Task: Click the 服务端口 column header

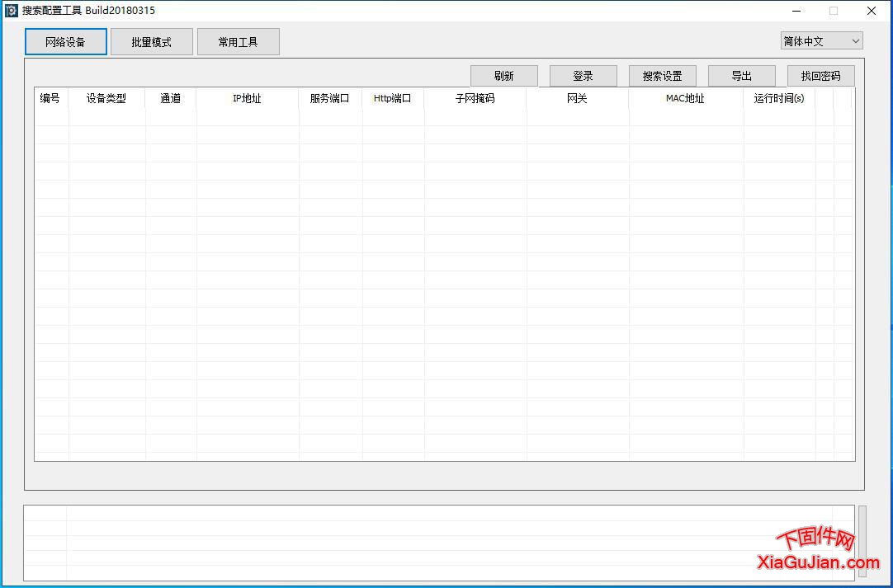Action: (x=329, y=97)
